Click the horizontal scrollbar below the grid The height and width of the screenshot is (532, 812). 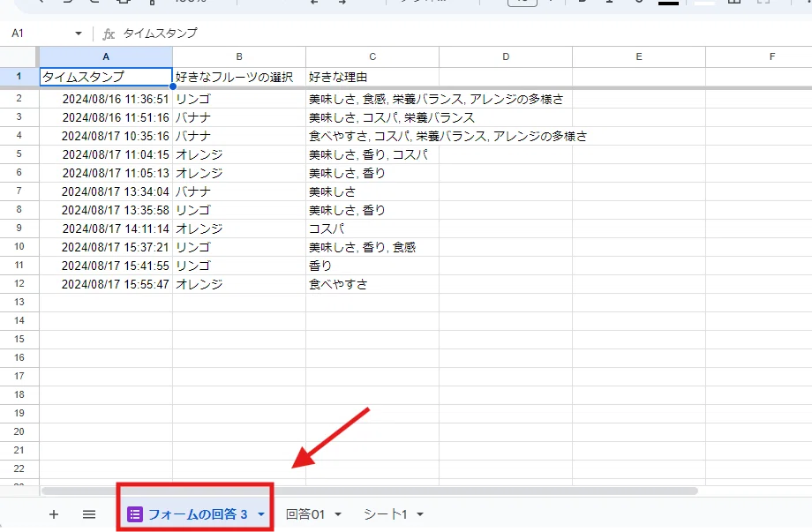click(x=370, y=491)
